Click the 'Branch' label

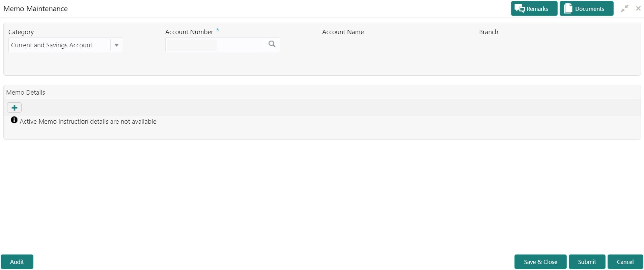pyautogui.click(x=488, y=32)
